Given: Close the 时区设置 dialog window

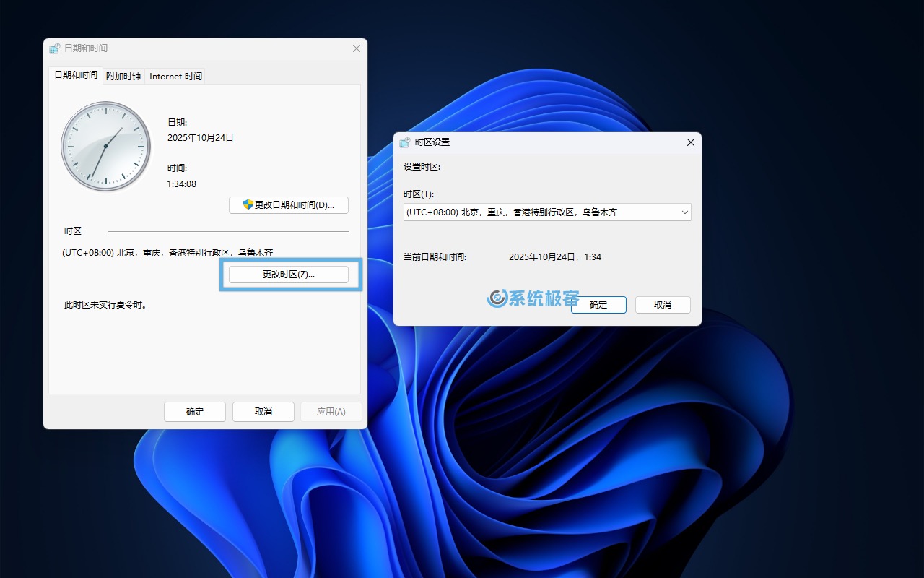Looking at the screenshot, I should pos(690,142).
